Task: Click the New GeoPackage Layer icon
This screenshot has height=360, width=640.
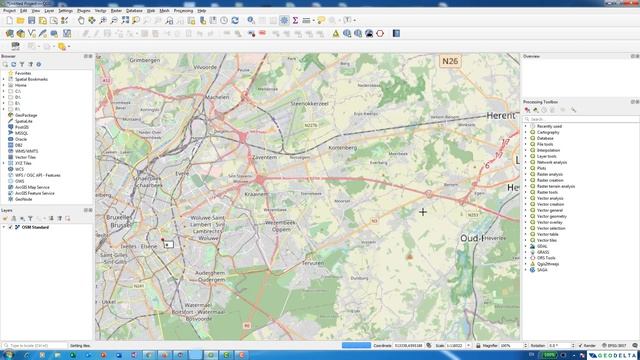Action: click(x=20, y=33)
